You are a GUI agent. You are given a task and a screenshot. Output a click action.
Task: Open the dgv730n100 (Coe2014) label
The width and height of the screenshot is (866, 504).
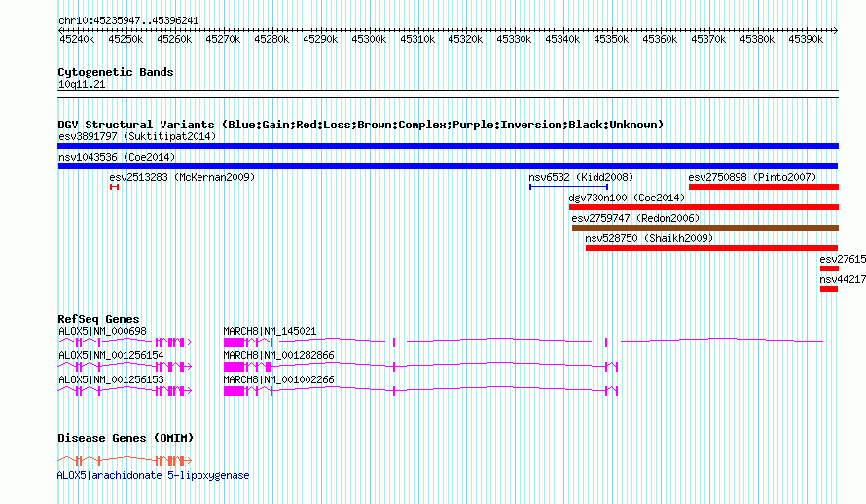627,198
